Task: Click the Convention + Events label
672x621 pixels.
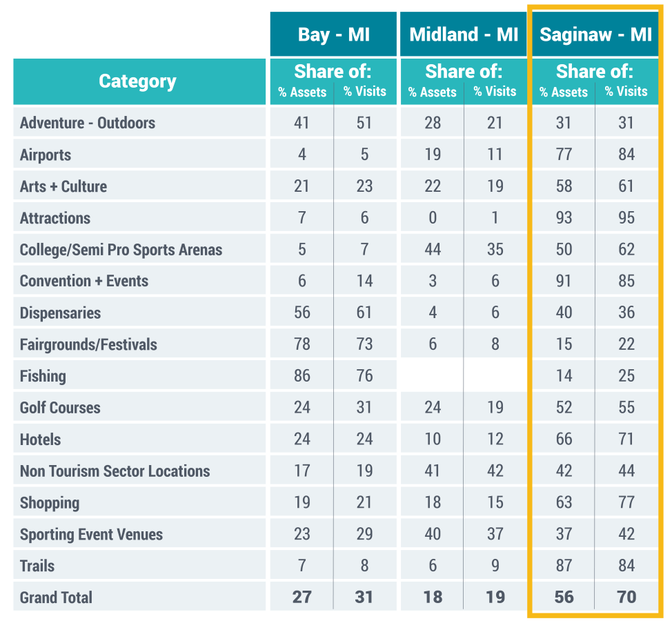Action: (x=84, y=281)
